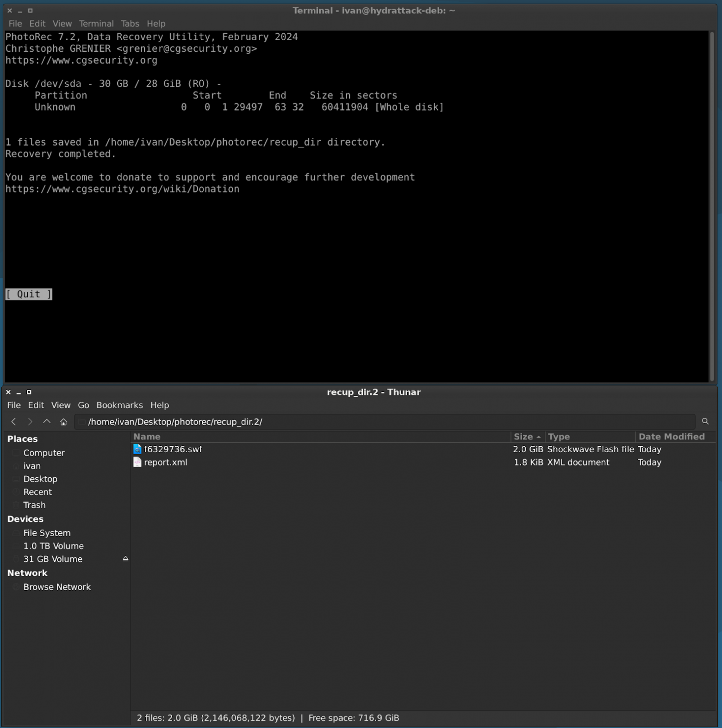Sort files by Name column
722x728 pixels.
coord(321,437)
